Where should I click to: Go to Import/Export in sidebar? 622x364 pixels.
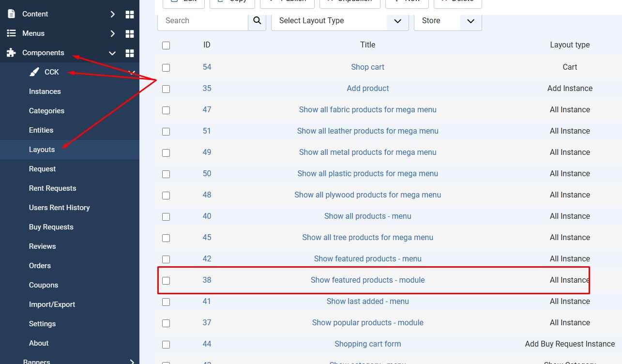pos(52,304)
